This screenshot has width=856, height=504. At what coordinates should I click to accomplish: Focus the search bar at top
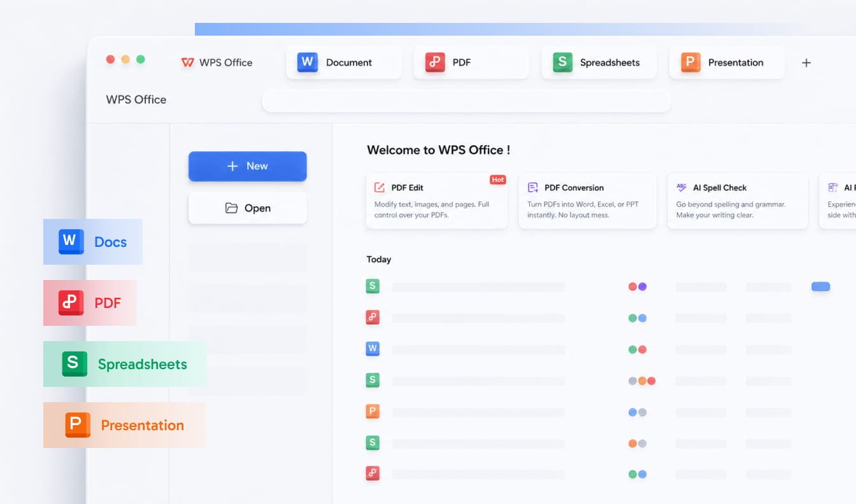point(466,101)
